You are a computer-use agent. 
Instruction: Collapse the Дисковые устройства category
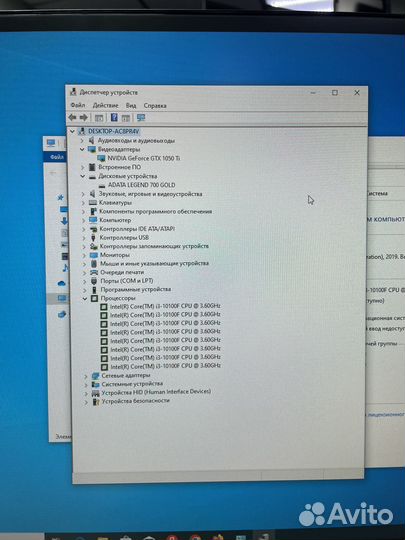point(82,176)
